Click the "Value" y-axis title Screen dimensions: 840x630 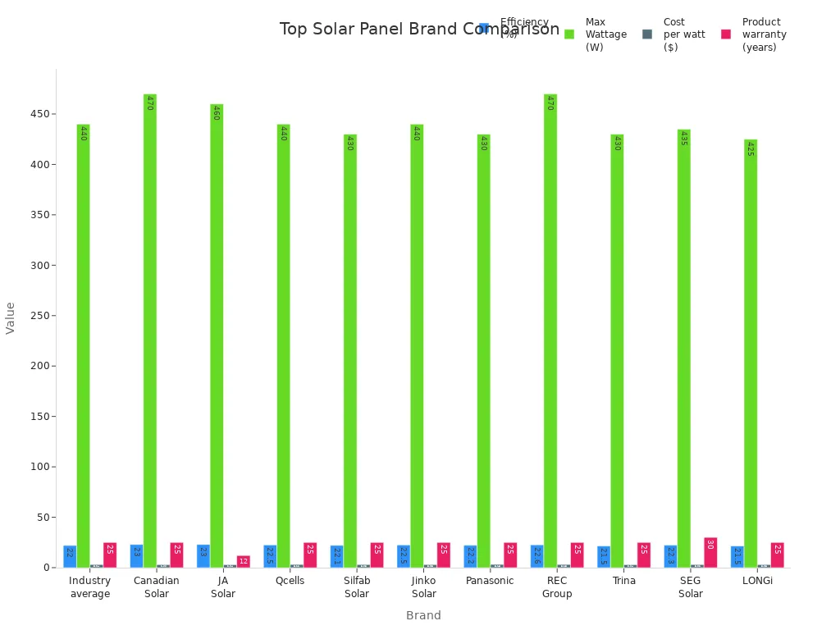11,317
